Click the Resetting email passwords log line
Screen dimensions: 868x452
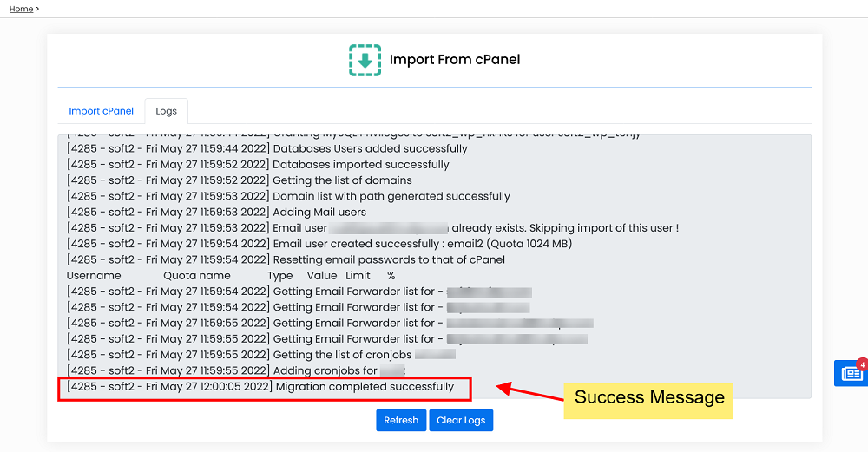point(286,259)
